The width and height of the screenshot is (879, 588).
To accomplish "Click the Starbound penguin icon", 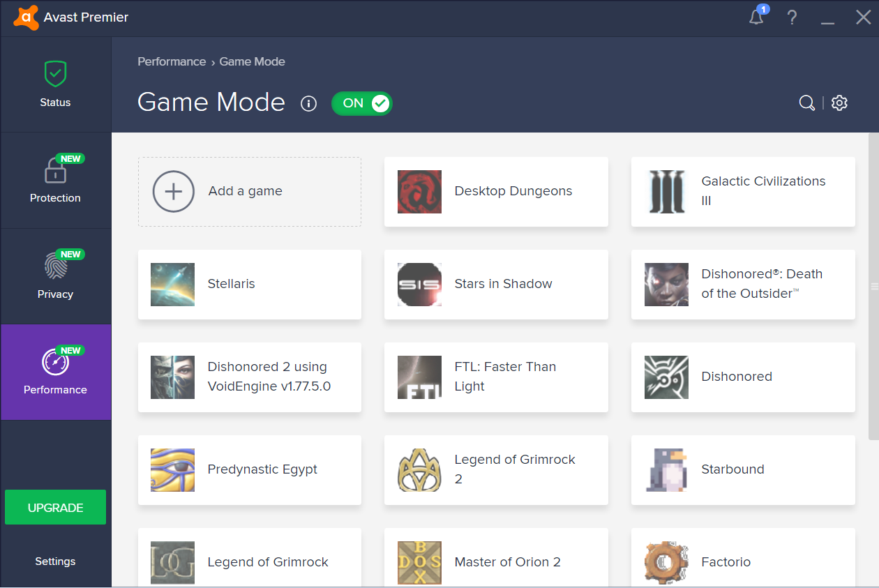I will (666, 470).
